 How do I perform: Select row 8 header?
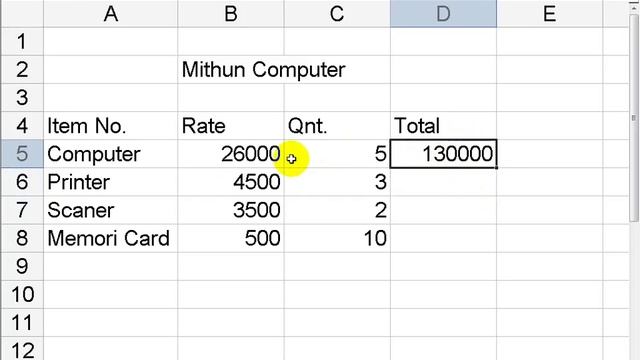click(x=22, y=238)
